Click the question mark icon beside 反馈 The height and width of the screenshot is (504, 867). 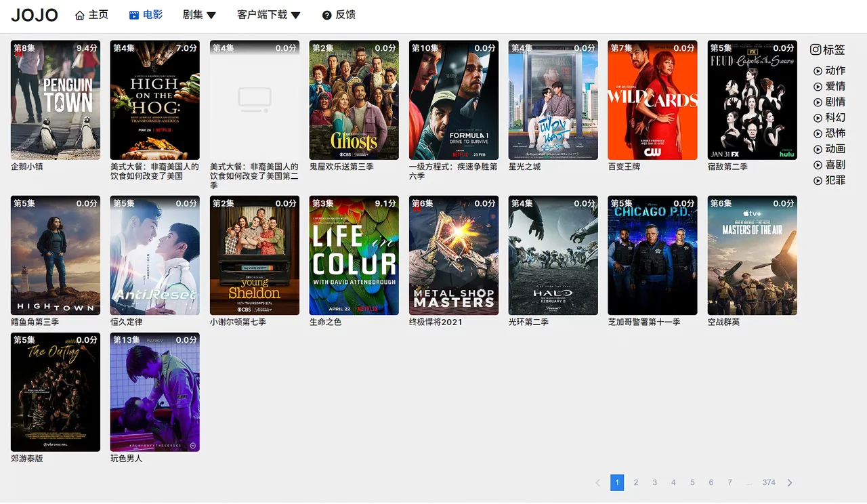pyautogui.click(x=326, y=15)
